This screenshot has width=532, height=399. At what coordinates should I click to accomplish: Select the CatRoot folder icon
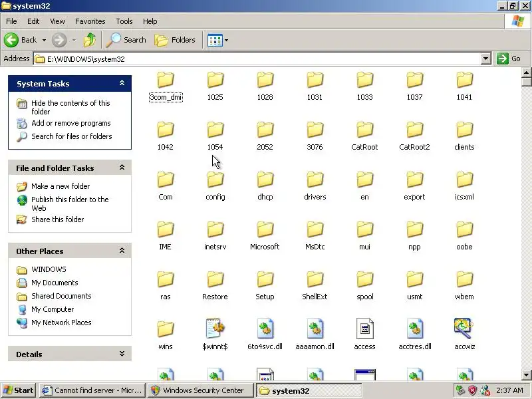click(x=364, y=130)
